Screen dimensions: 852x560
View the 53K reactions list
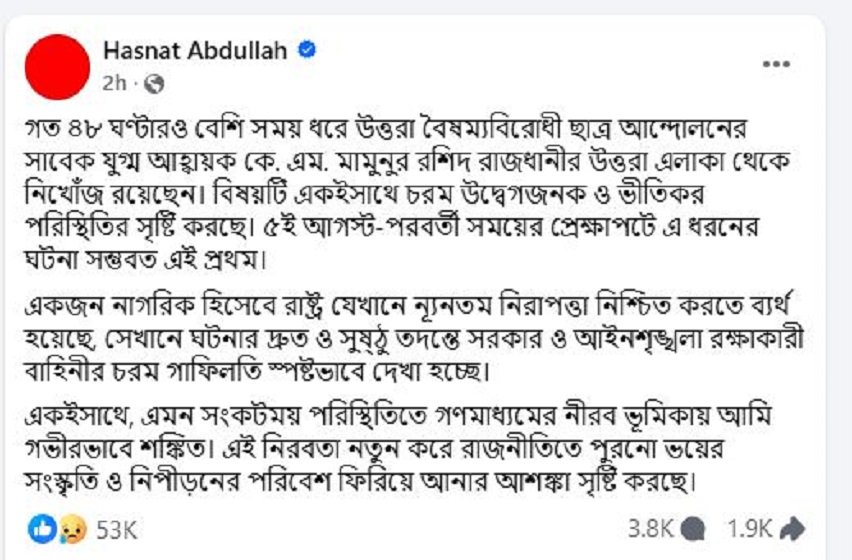(x=115, y=526)
